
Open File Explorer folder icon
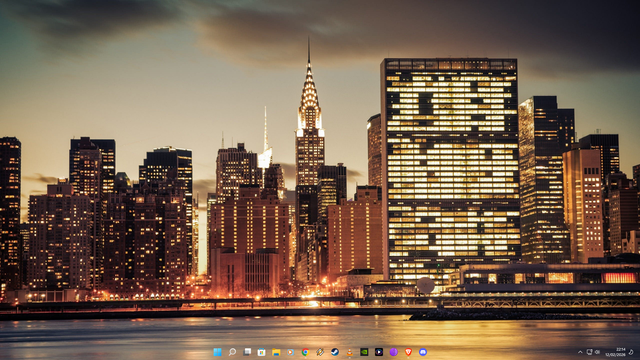coord(276,352)
